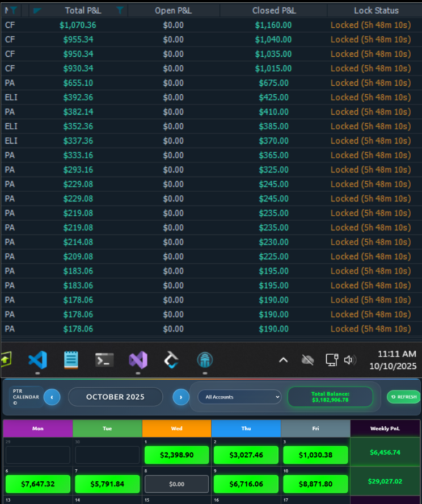
Task: Show hidden system tray icons
Action: coord(283,360)
